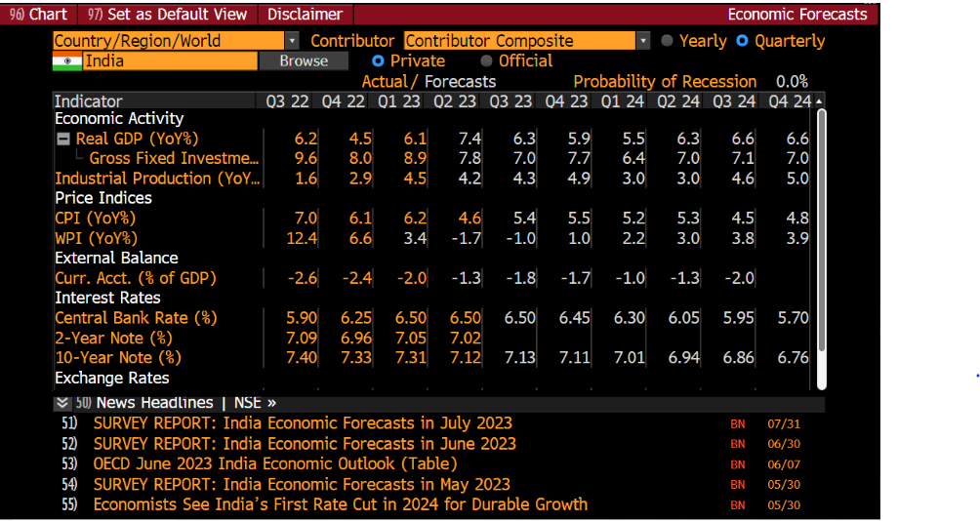Click the table scroll-up arrow
The width and height of the screenshot is (980, 521).
click(819, 101)
